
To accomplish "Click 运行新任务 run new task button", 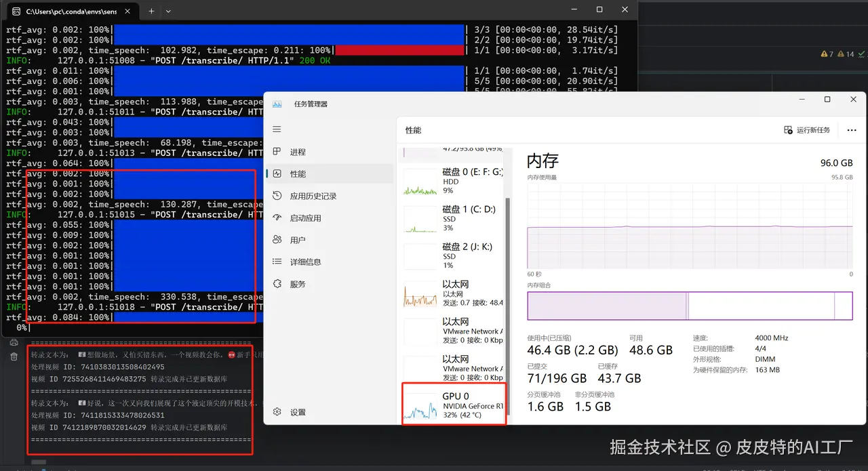I will [807, 130].
